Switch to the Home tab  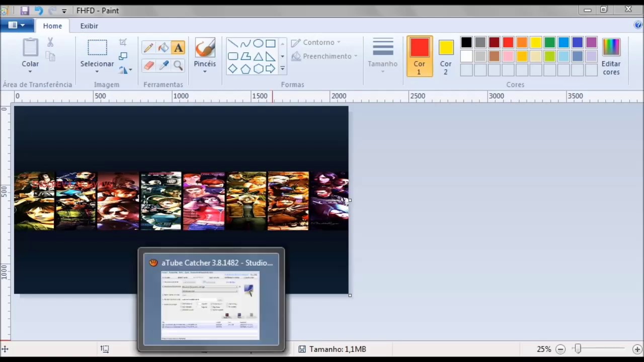click(52, 26)
